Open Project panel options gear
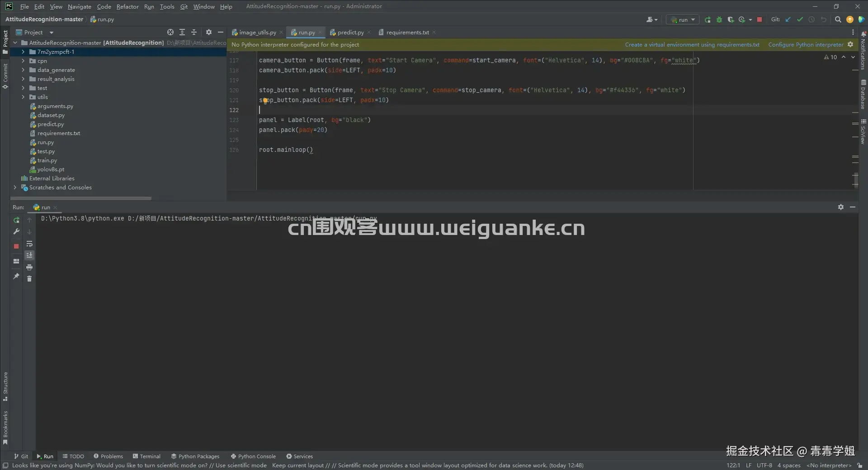The width and height of the screenshot is (868, 470). click(x=208, y=32)
